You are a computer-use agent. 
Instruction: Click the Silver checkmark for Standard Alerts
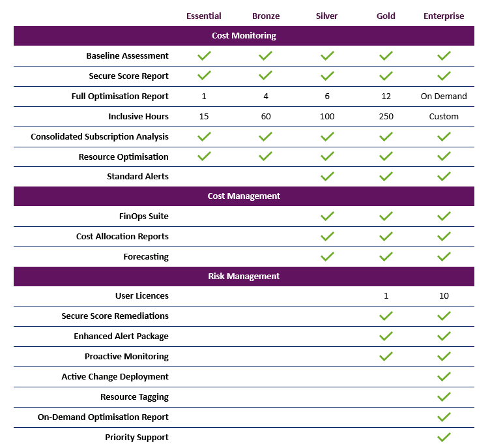coord(327,177)
